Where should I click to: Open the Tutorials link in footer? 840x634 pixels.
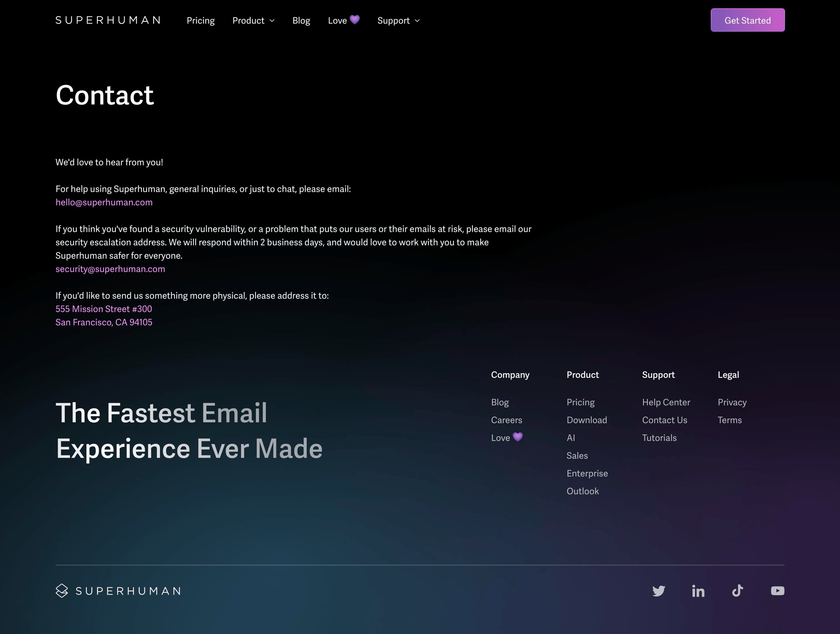[659, 438]
